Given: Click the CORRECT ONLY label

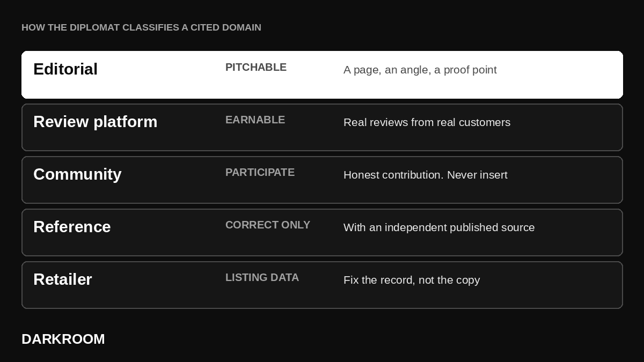Looking at the screenshot, I should pos(268,225).
